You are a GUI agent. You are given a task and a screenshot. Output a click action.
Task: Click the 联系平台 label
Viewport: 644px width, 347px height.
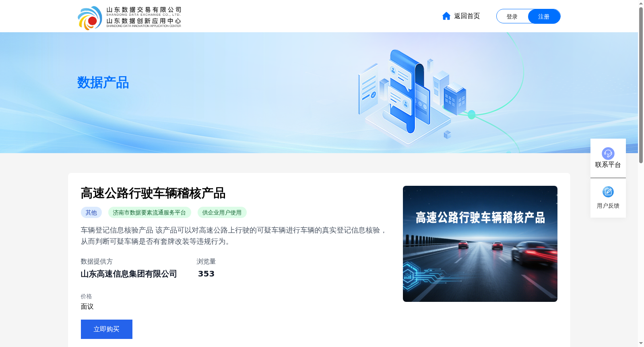pyautogui.click(x=608, y=165)
